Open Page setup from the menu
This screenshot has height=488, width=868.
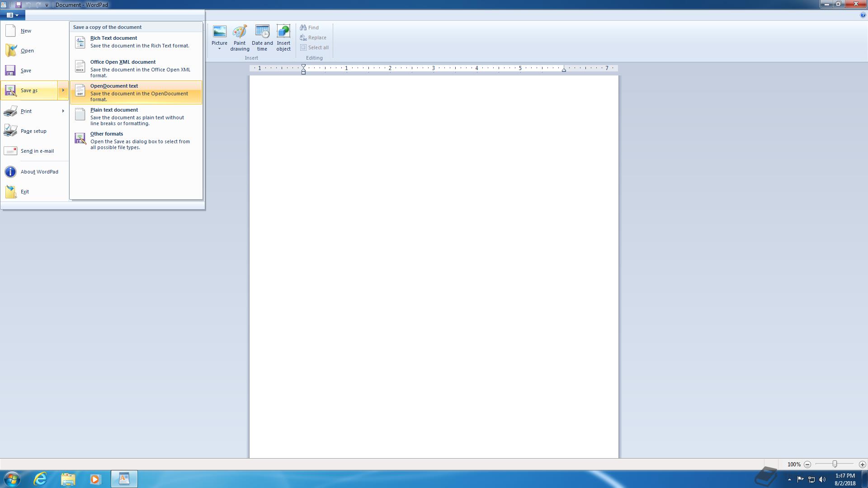click(x=35, y=131)
